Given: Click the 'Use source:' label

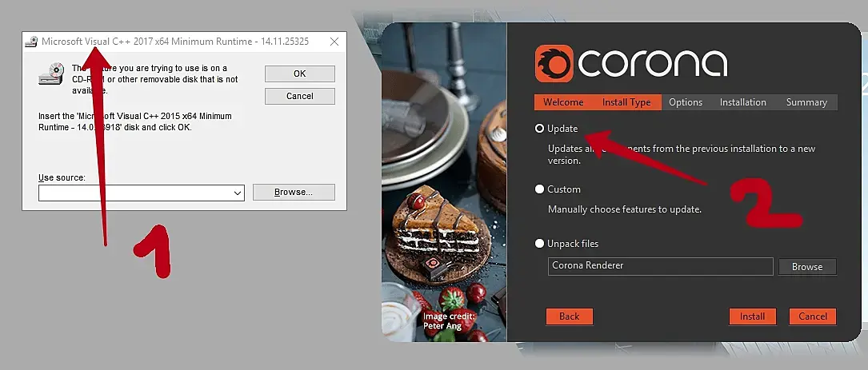Looking at the screenshot, I should click(x=62, y=177).
